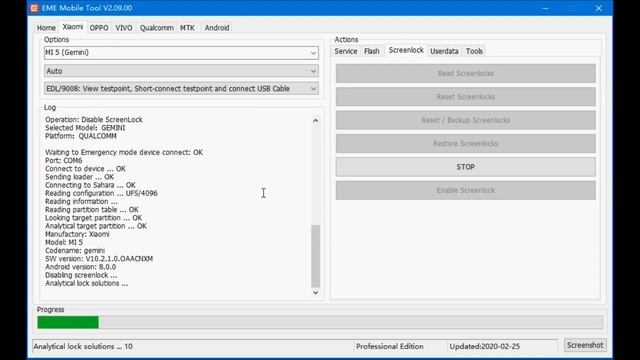Click the 'Manufactory: Xiaomi' log line

[x=77, y=234]
